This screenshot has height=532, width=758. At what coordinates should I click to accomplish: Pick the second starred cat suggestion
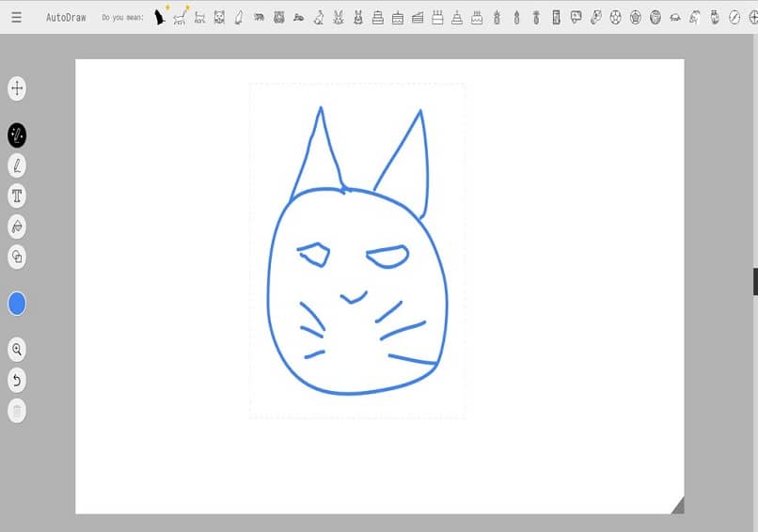coord(181,16)
